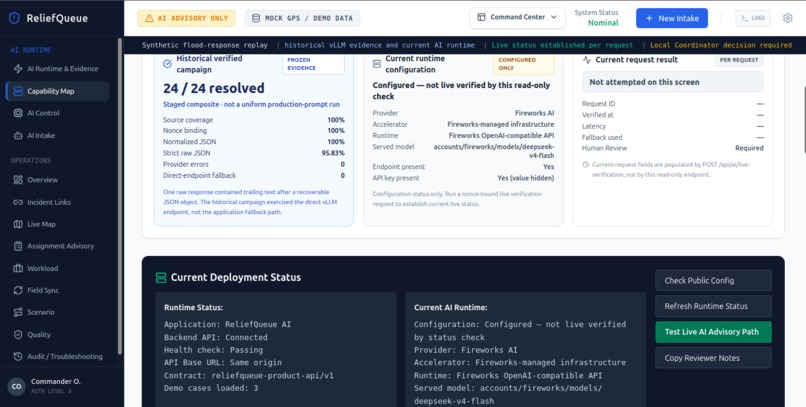This screenshot has width=806, height=407.
Task: Click Provider Fireworks AI row
Action: pyautogui.click(x=463, y=113)
